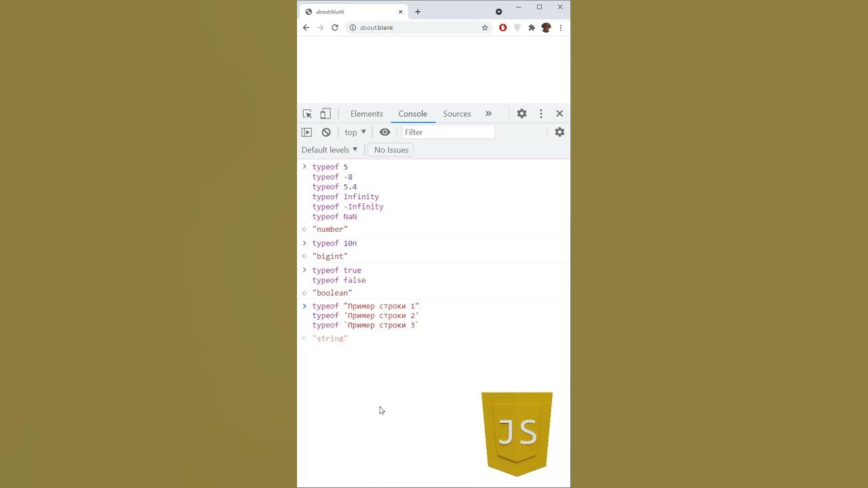Show more DevTools tabs chevron

[x=488, y=114]
